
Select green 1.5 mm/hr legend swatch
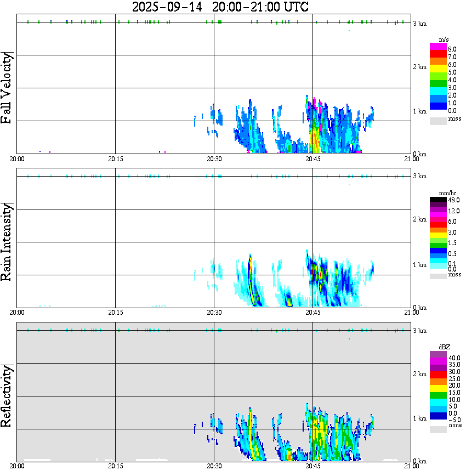(x=438, y=245)
